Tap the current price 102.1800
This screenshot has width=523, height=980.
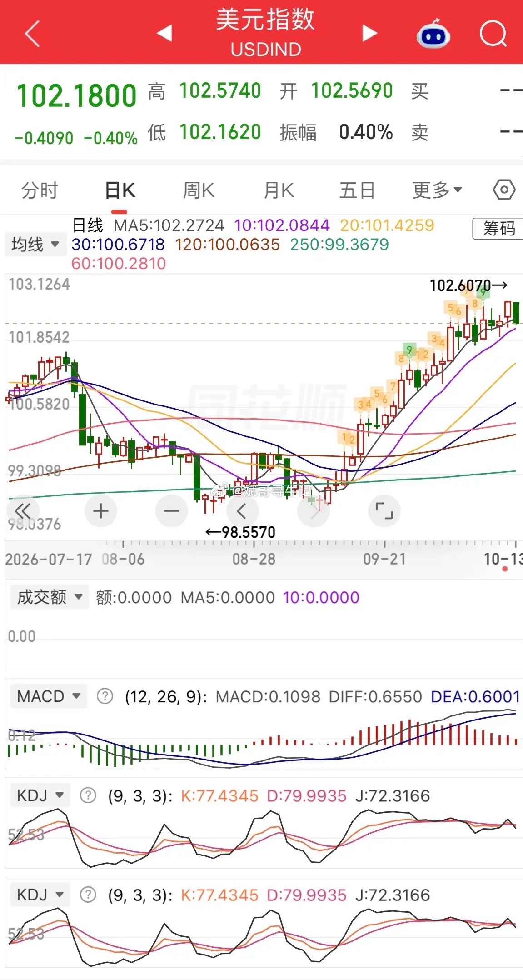click(76, 96)
